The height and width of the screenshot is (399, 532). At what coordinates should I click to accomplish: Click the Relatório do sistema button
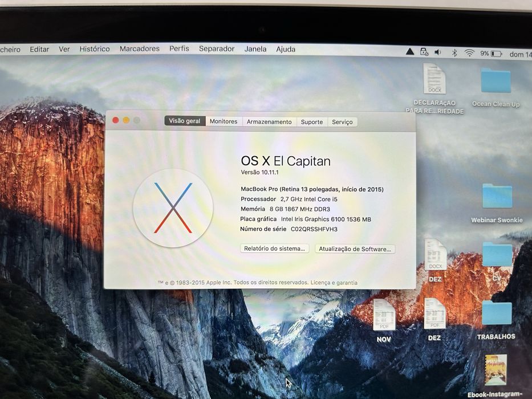tap(274, 249)
